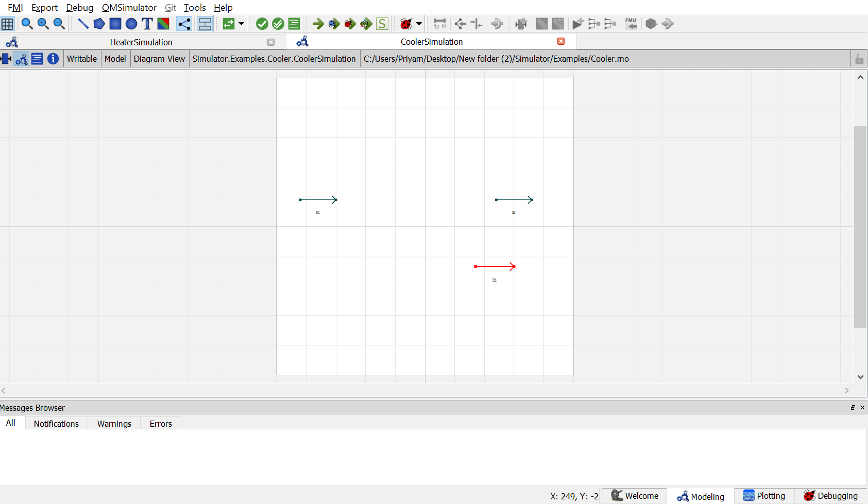Click the Check Model green checkmark
This screenshot has height=504, width=868.
click(x=262, y=24)
